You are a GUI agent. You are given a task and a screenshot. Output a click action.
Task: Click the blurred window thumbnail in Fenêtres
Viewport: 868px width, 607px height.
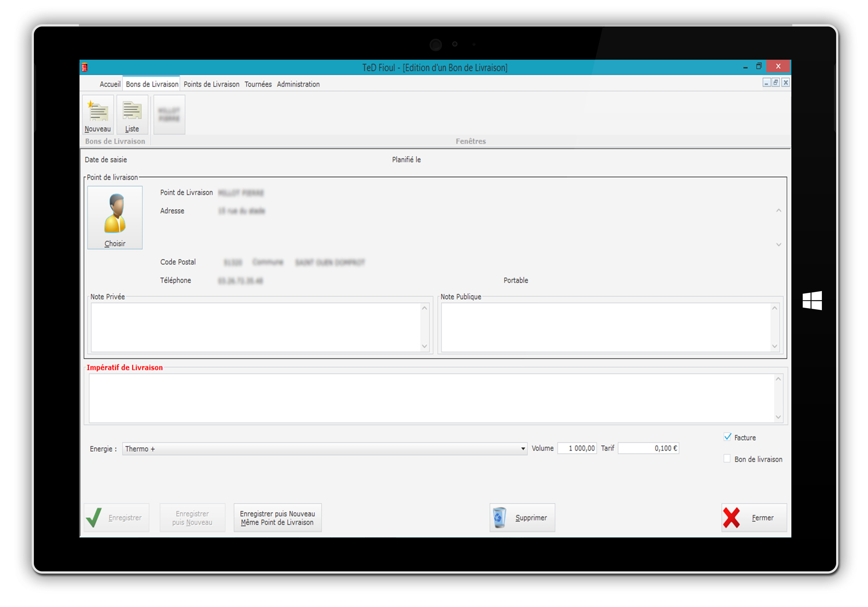(169, 114)
